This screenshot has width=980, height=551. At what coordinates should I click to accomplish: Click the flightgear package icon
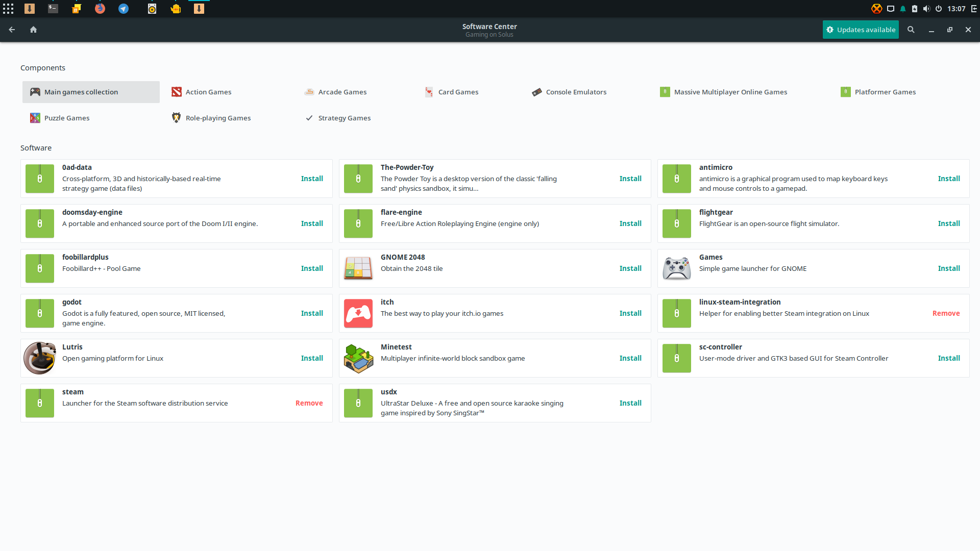[x=677, y=223]
